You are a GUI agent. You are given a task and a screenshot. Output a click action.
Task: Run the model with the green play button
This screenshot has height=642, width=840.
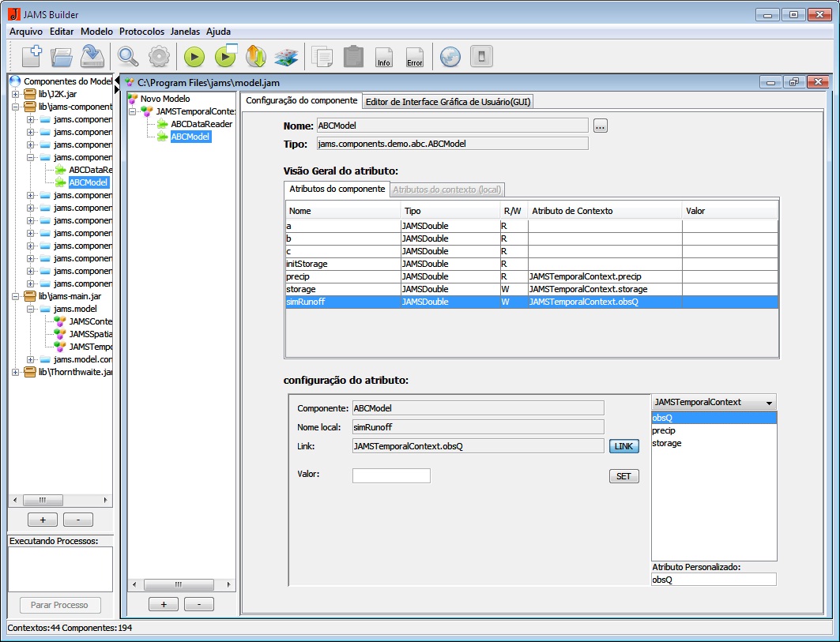(x=194, y=57)
